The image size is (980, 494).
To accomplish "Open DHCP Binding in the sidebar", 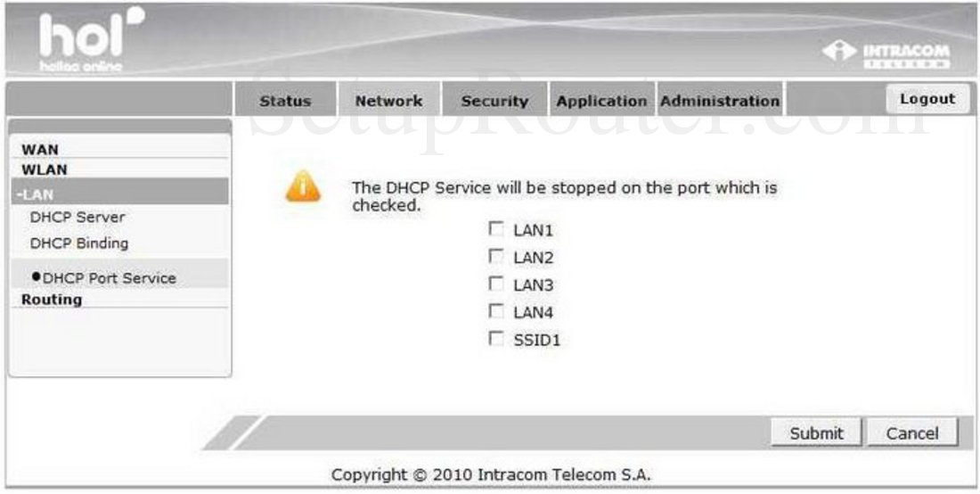I will pos(79,243).
